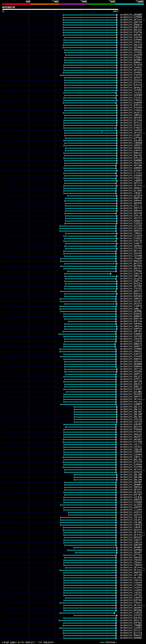Click the orange ~40% identity legend segment
The width and height of the screenshot is (146, 644).
click(45, 4)
